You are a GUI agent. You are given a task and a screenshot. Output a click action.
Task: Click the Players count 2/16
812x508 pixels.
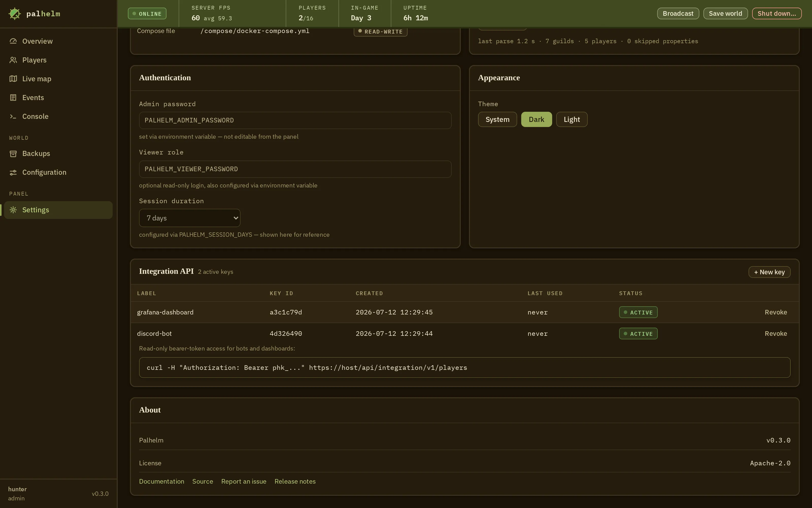(x=306, y=18)
